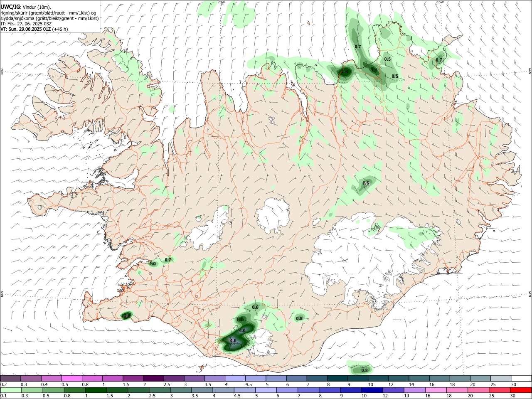Click the 0.7 value beside the 1.0 value
Image resolution: width=532 pixels, height=399 pixels.
[168, 260]
